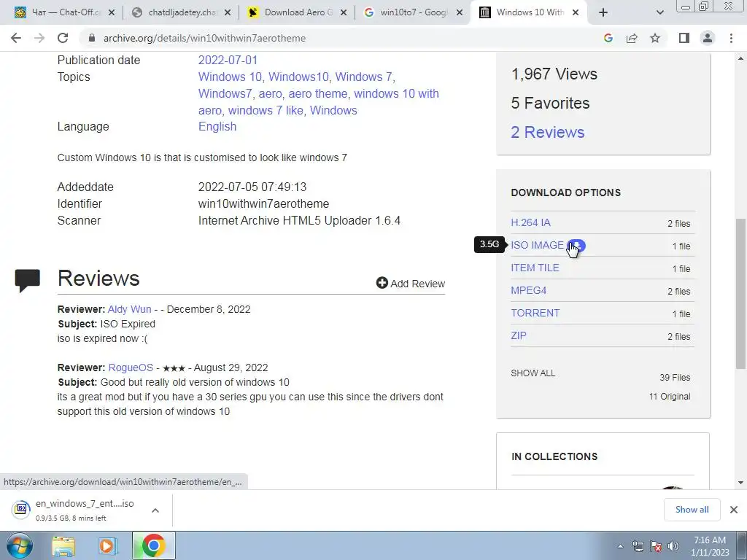Image resolution: width=747 pixels, height=560 pixels.
Task: Click the page scrollbar down arrow
Action: [741, 483]
